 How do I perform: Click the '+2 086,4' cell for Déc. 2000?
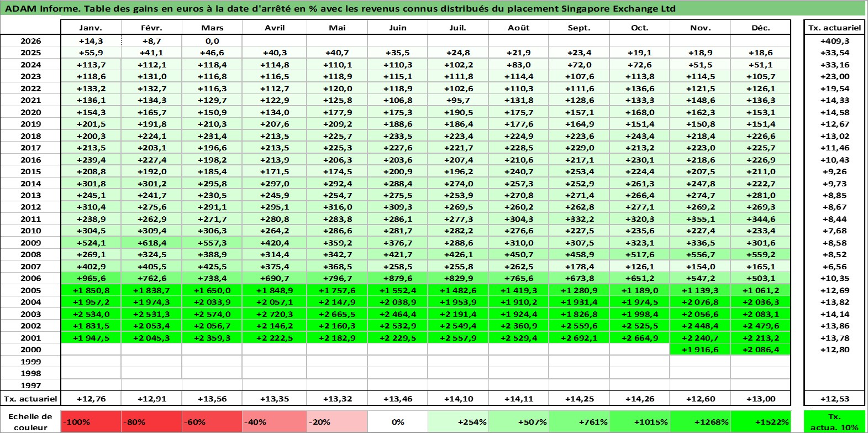760,349
